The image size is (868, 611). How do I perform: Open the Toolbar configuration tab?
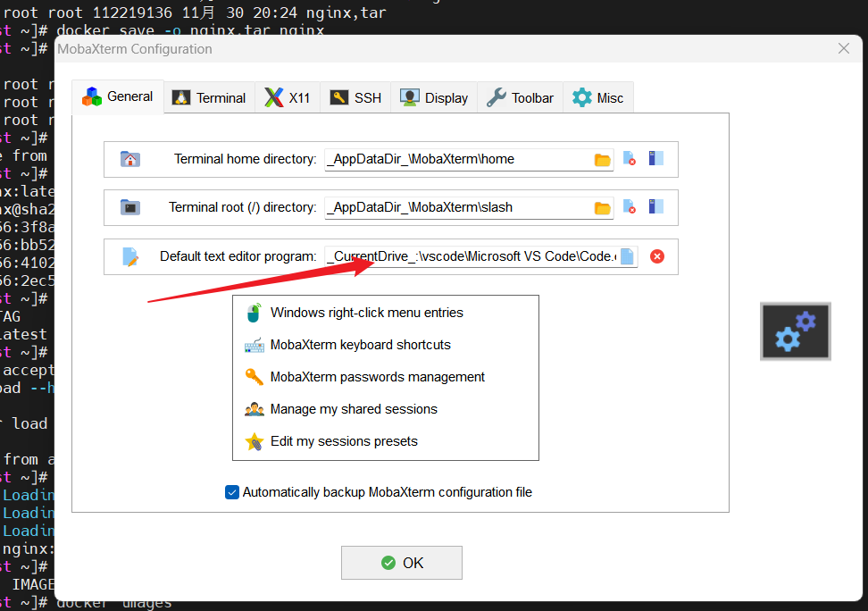tap(521, 98)
